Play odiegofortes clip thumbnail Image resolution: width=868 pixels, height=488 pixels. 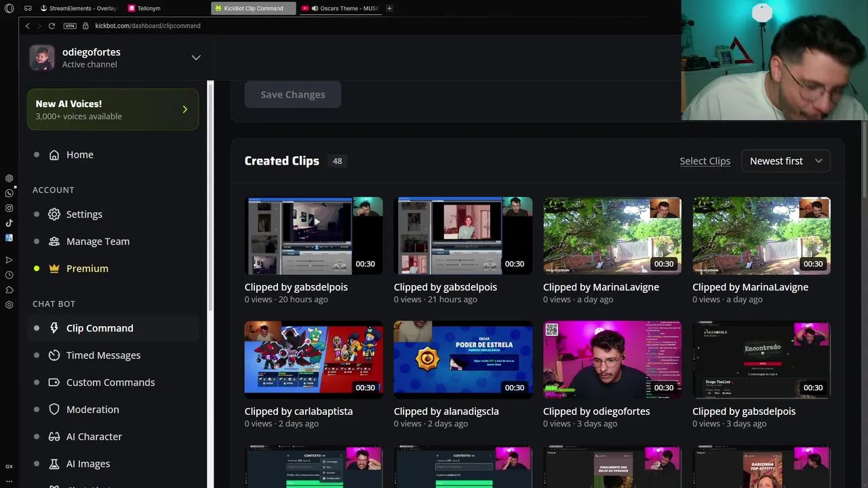click(x=612, y=360)
